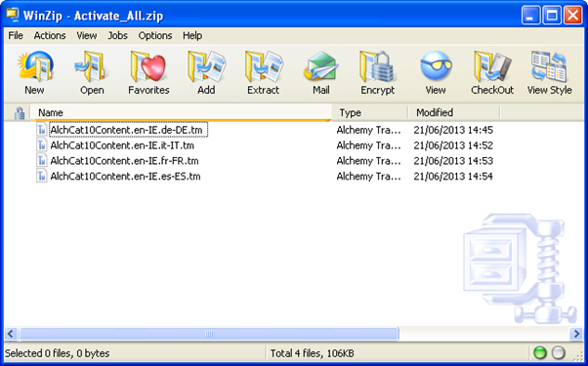
Task: Click the WinZip title bar application icon
Action: pos(13,15)
